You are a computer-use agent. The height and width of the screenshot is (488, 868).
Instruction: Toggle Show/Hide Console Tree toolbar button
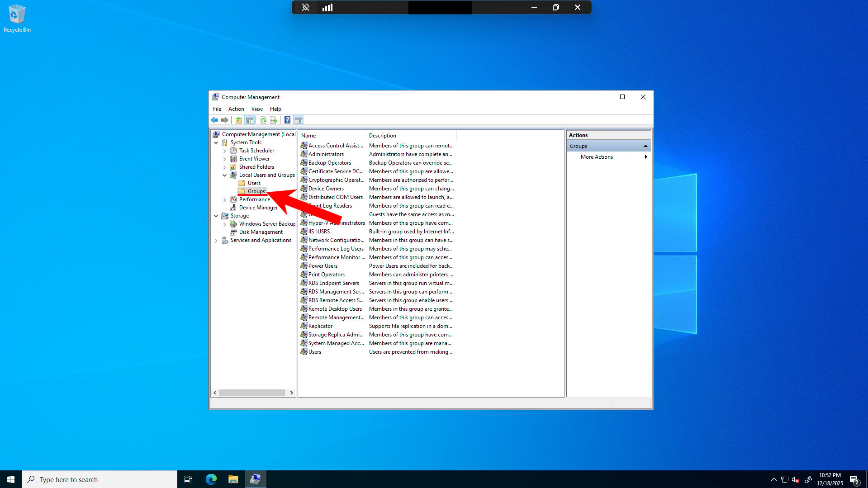click(249, 120)
